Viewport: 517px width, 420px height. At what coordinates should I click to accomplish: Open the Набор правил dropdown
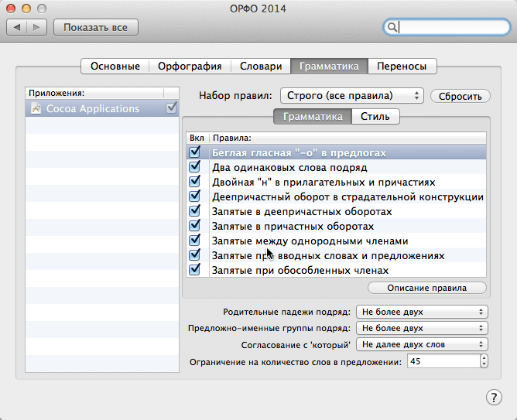click(352, 96)
